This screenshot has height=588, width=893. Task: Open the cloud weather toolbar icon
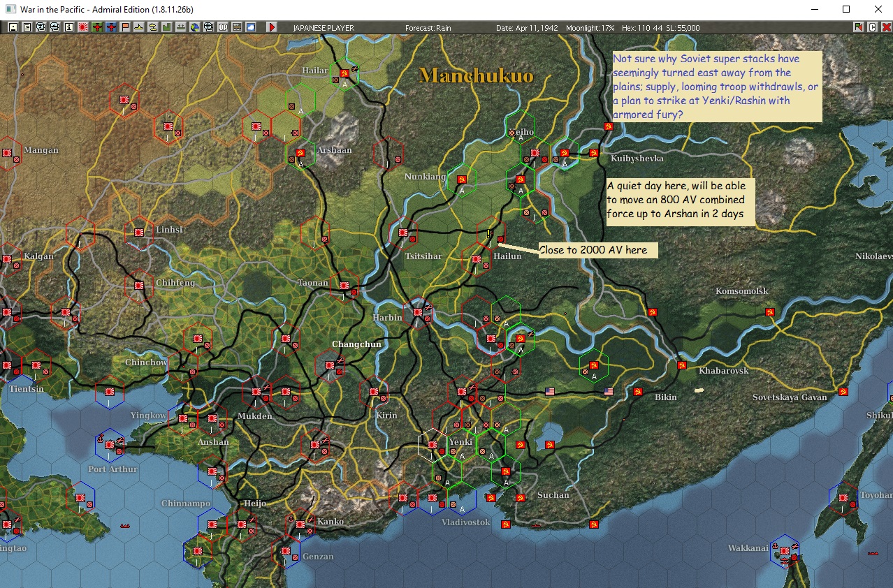(x=251, y=27)
